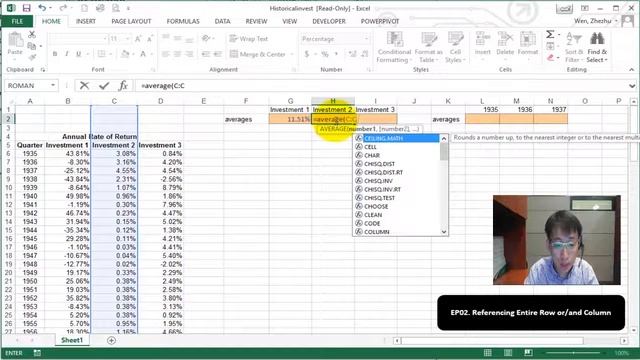Click column C header
Image resolution: width=640 pixels, height=360 pixels.
click(114, 101)
